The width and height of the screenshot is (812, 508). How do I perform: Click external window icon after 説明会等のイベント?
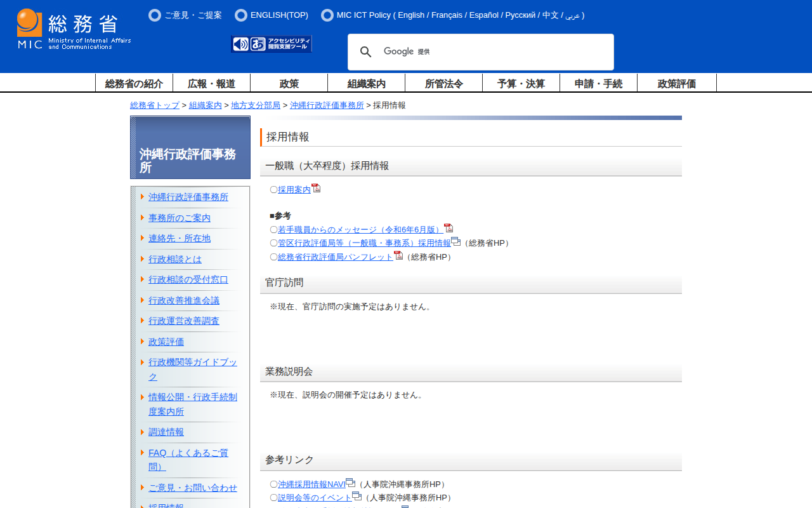click(x=357, y=496)
